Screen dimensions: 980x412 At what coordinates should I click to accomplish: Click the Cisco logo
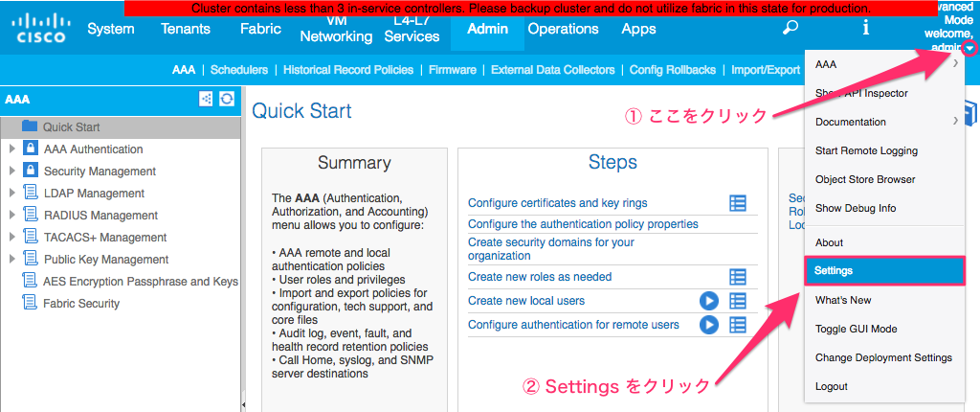41,28
